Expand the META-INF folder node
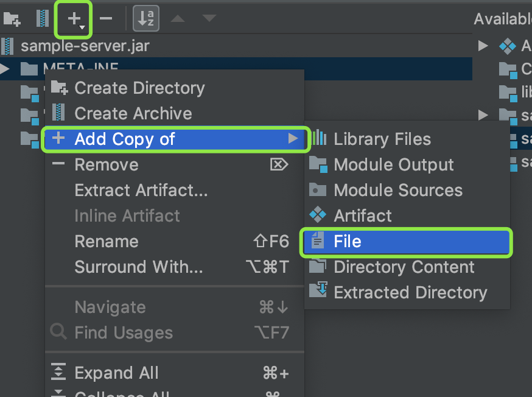 click(5, 69)
